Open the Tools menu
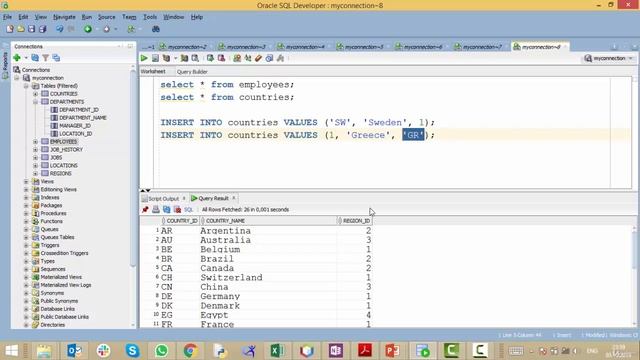 point(150,17)
